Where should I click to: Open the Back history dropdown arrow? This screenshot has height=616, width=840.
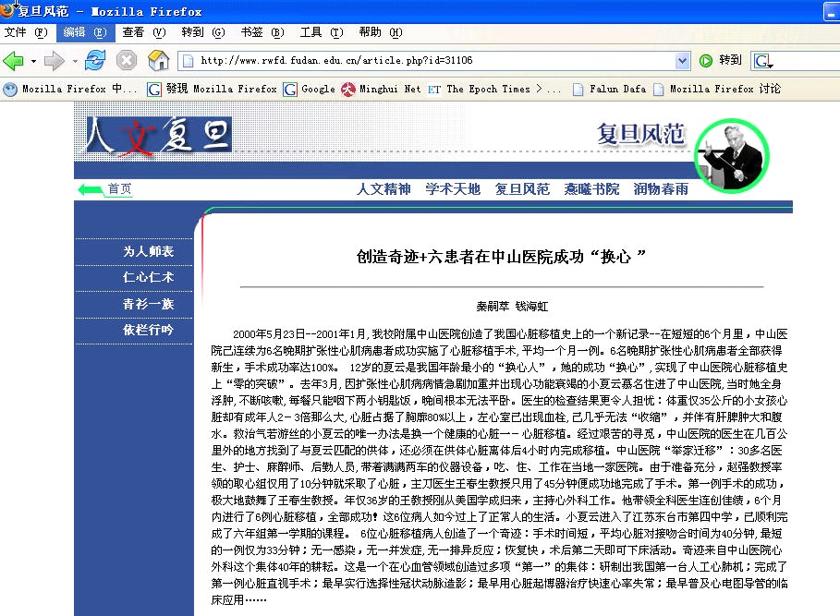coord(33,61)
